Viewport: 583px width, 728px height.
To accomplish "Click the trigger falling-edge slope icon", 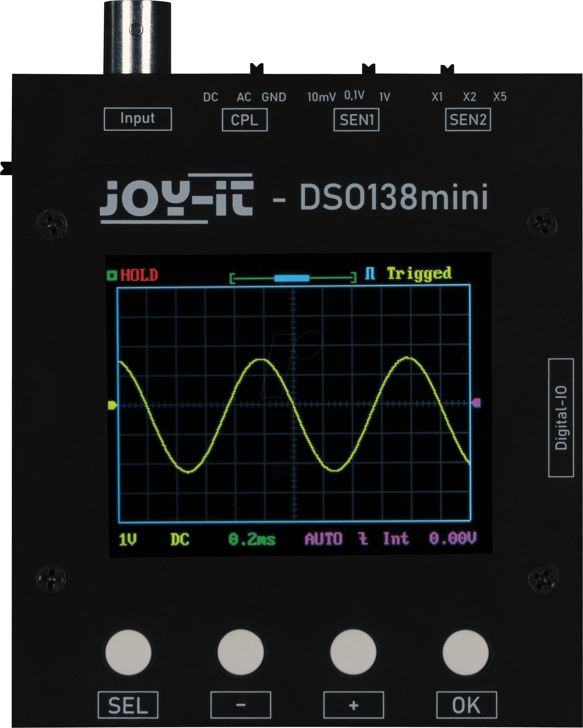I will click(x=363, y=538).
